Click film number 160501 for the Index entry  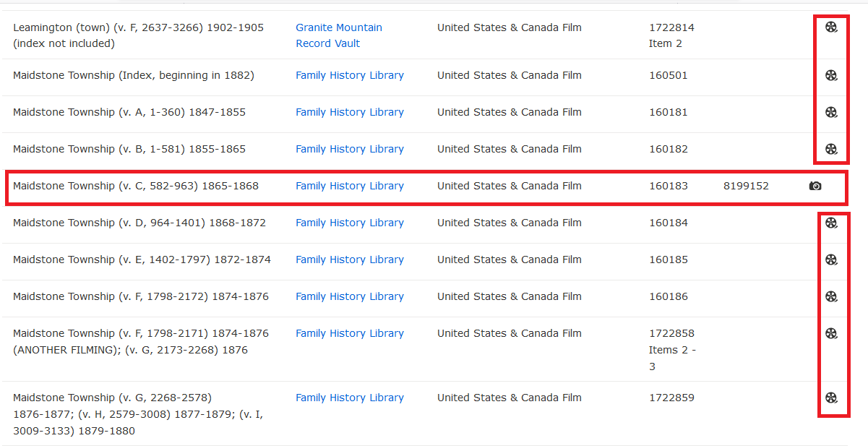pos(669,75)
